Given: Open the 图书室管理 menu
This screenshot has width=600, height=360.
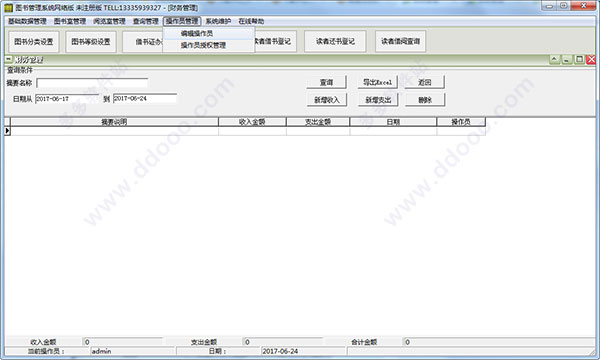Looking at the screenshot, I should pos(70,21).
